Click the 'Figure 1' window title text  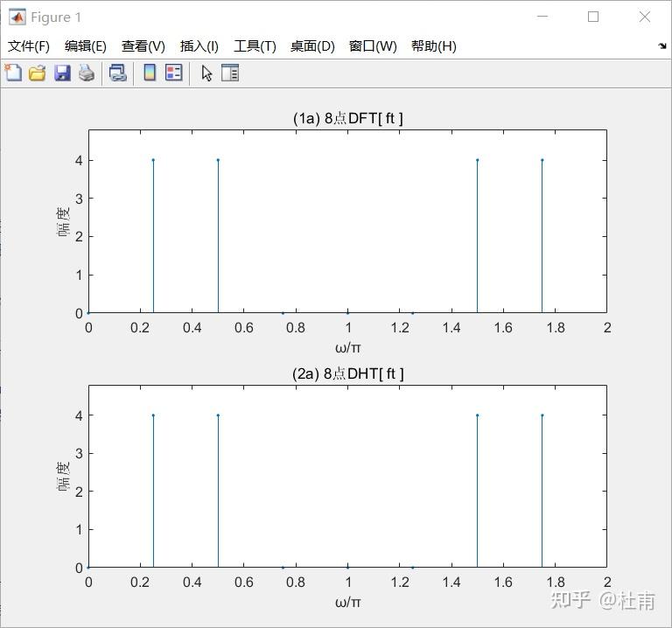(56, 17)
